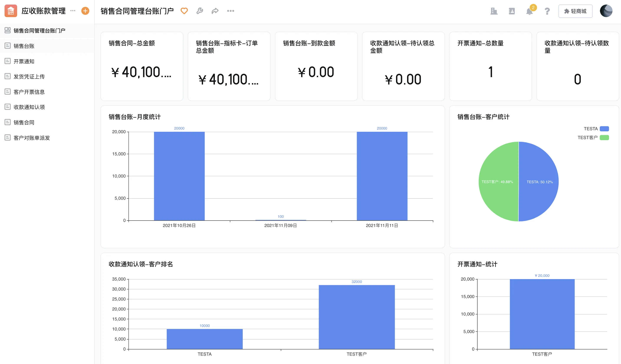
Task: Click the orange plus add button
Action: (x=85, y=11)
